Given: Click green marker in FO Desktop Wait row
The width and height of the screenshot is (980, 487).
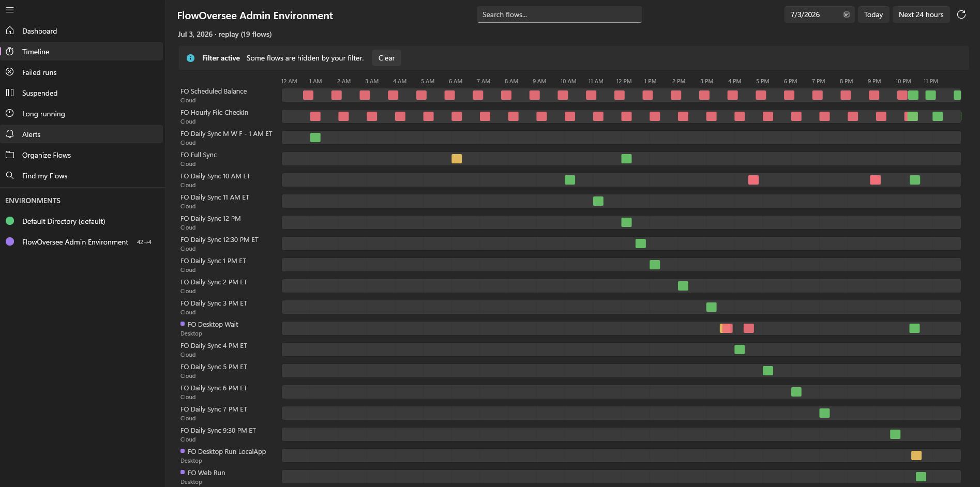Looking at the screenshot, I should coord(914,328).
